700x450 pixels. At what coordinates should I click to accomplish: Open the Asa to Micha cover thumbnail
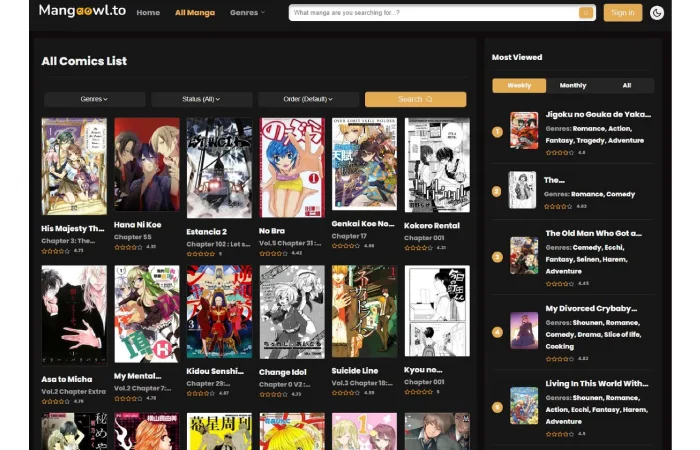74,316
